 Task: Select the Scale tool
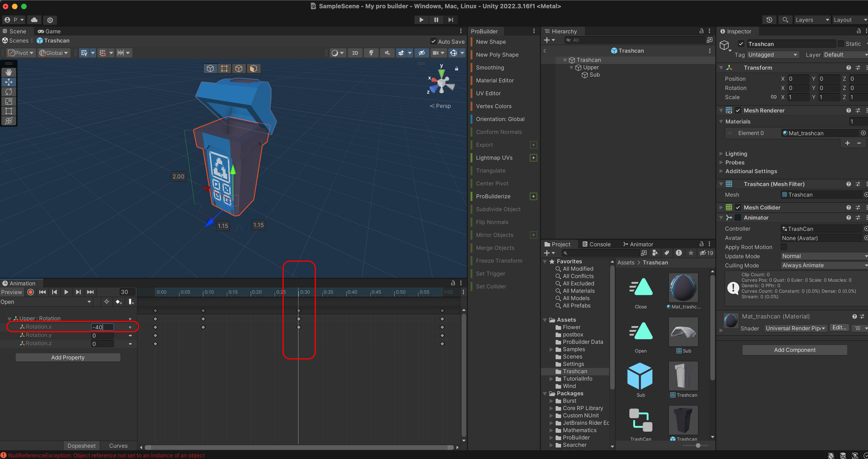pos(9,101)
